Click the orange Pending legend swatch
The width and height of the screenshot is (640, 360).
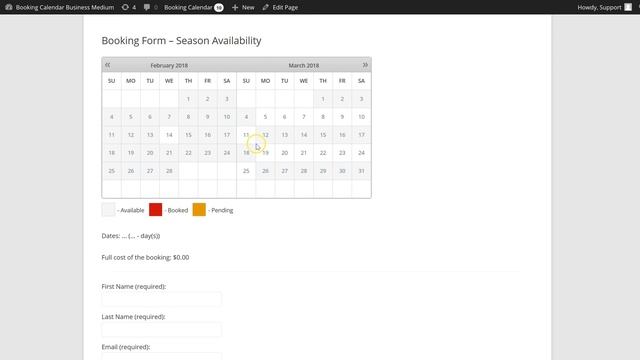tap(199, 210)
